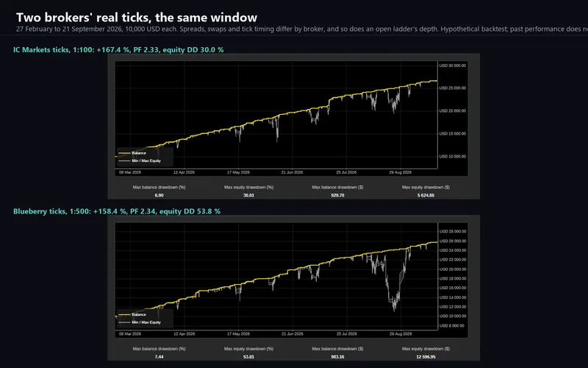Click "Max equity drawdown (%)" label above 30.01

click(x=248, y=187)
